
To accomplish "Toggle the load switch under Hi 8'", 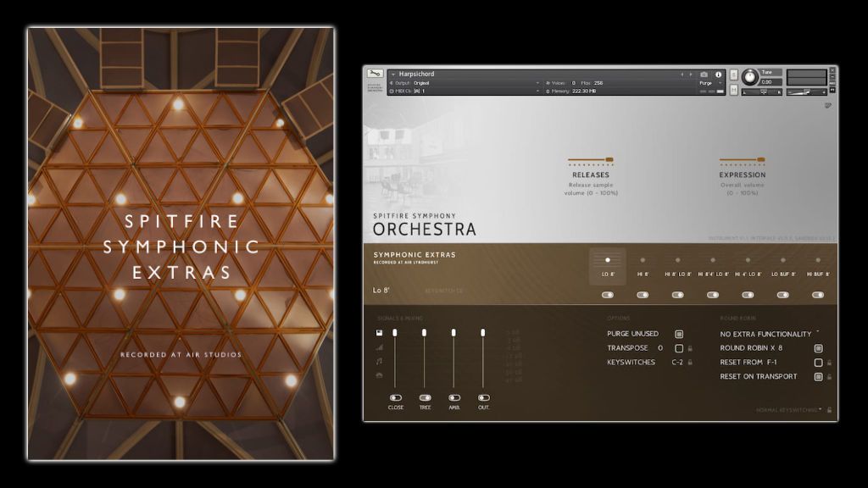I will coord(643,295).
